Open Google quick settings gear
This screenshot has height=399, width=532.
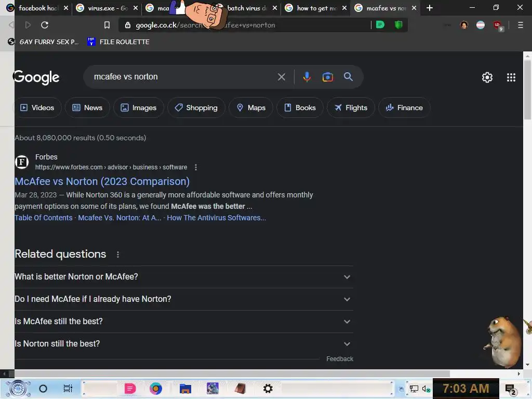487,77
